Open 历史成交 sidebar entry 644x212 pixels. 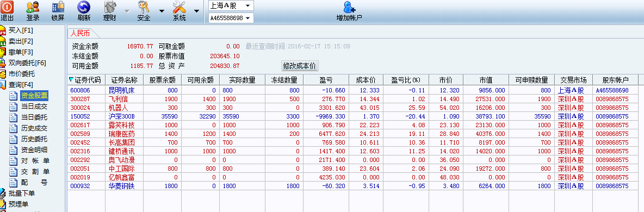point(34,128)
